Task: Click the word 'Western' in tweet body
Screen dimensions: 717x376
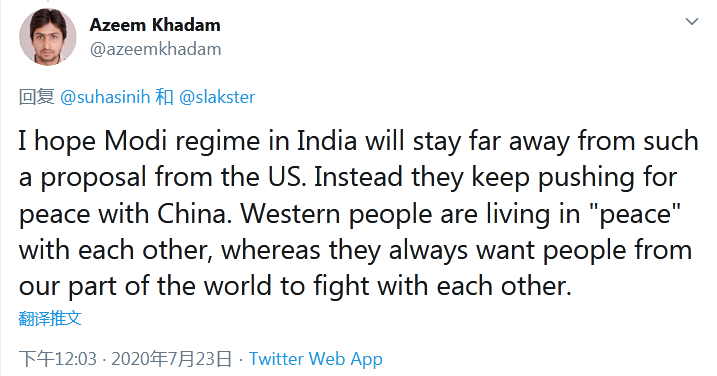Action: pyautogui.click(x=290, y=214)
